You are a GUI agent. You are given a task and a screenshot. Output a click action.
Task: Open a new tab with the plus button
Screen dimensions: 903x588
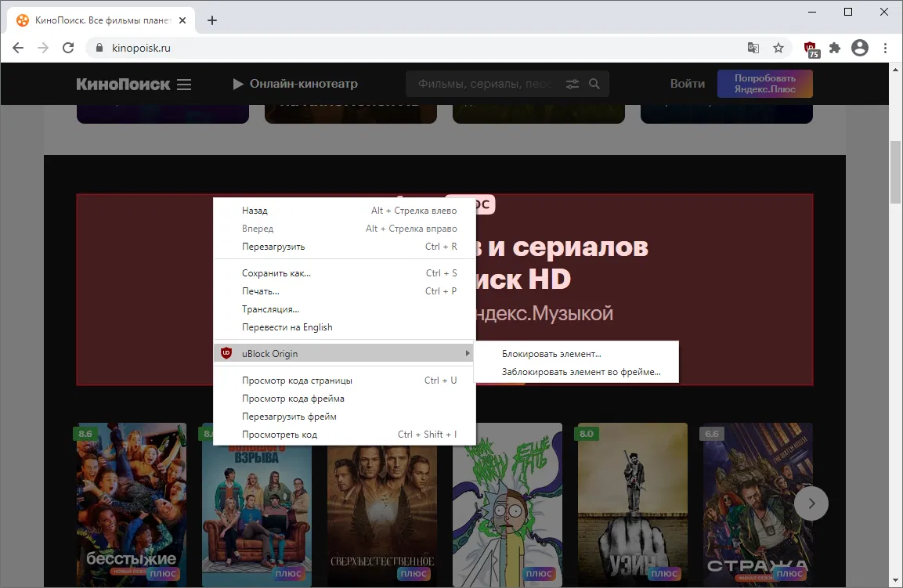point(212,20)
